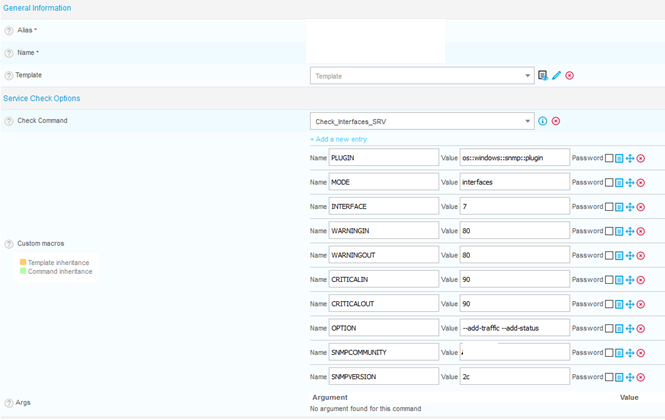This screenshot has width=665, height=420.
Task: Delete the PLUGIN macro row
Action: click(641, 158)
